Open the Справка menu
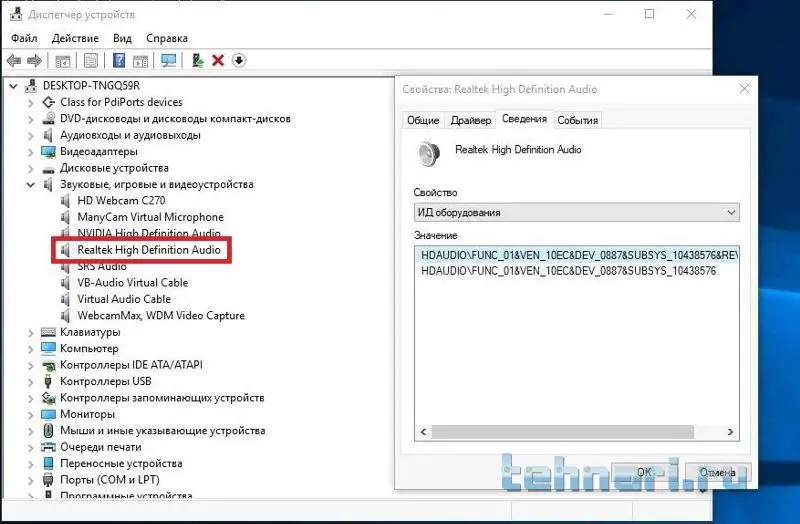This screenshot has width=800, height=524. pyautogui.click(x=167, y=38)
